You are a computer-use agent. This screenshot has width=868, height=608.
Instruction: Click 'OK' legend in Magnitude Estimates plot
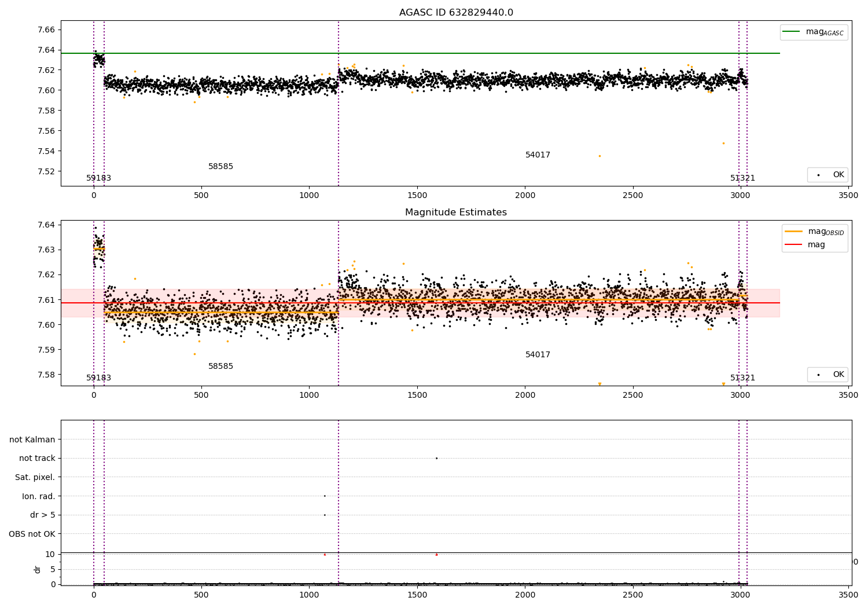pyautogui.click(x=828, y=375)
